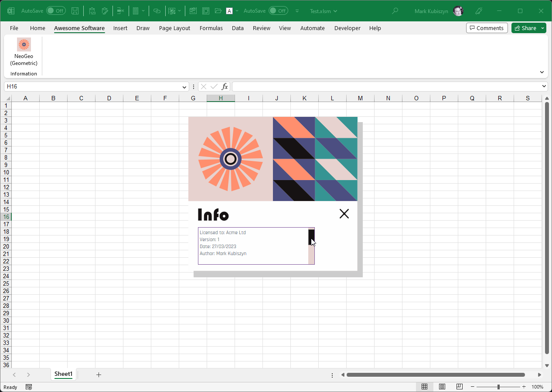The image size is (552, 392).
Task: Click the zoom slider handle
Action: pyautogui.click(x=498, y=387)
